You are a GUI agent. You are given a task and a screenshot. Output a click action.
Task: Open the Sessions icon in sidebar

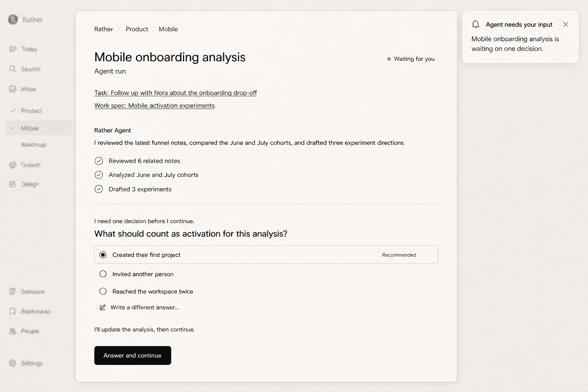click(x=13, y=291)
